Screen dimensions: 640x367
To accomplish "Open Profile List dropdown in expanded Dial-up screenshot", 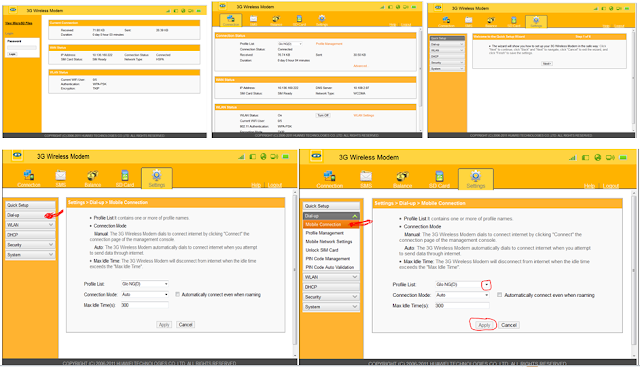I will click(x=486, y=285).
